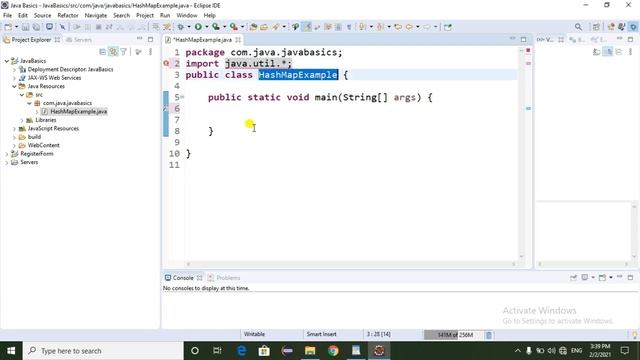Maximize the editor area

point(524,39)
